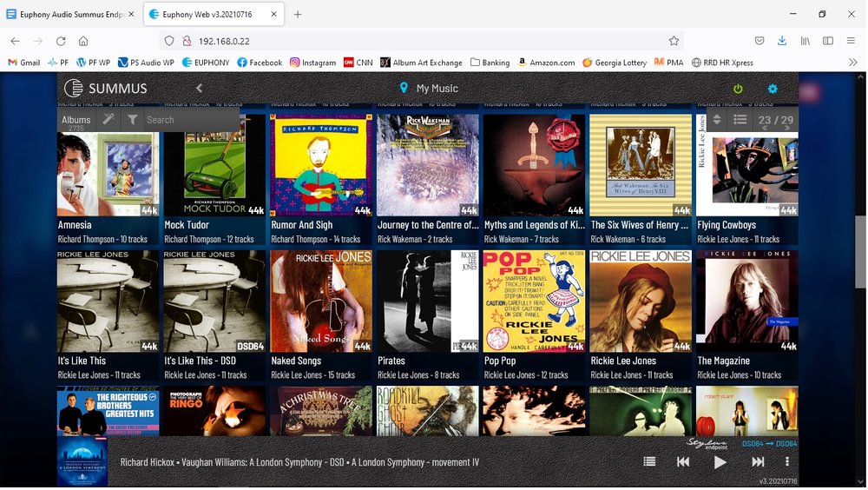Click the magic wand tool icon
This screenshot has height=490, width=868.
pos(108,119)
